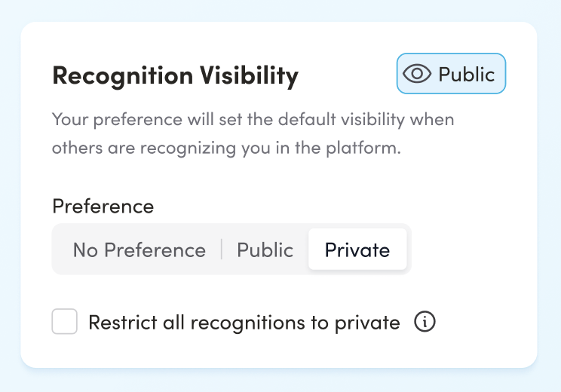The image size is (561, 392).
Task: Click the eye icon in the Public badge
Action: pos(417,74)
